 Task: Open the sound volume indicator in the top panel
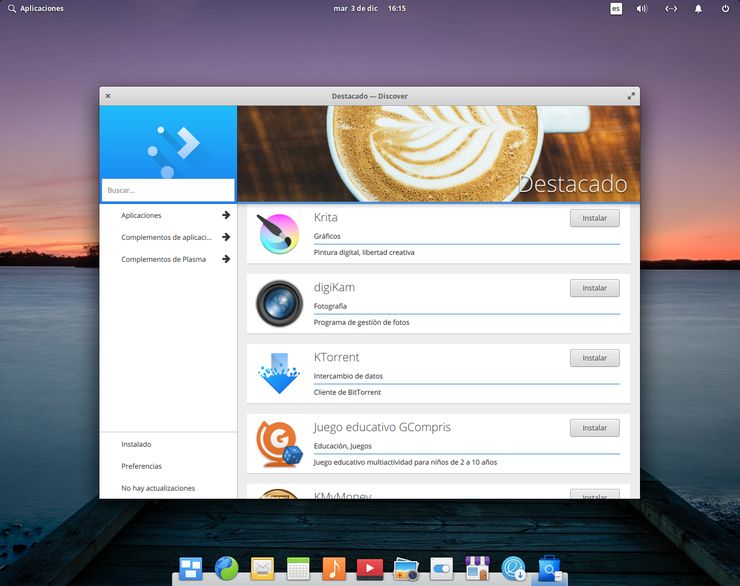(x=642, y=8)
